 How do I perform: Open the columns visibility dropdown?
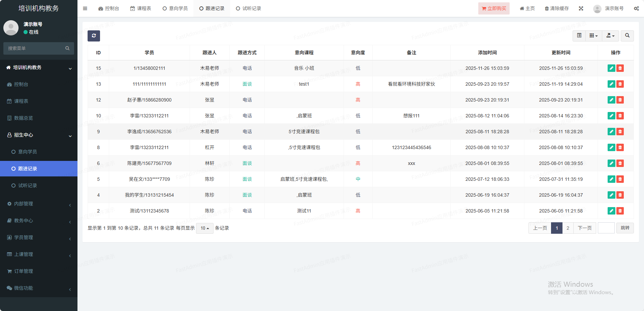point(593,36)
